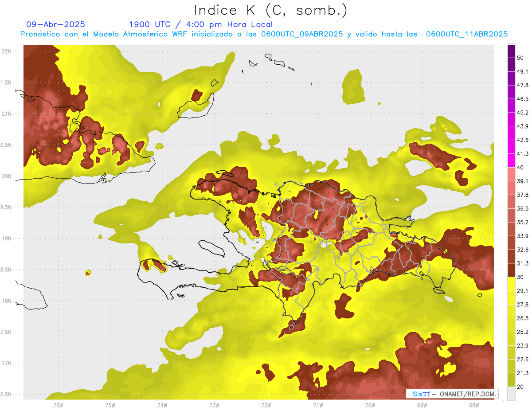Click the "41.3" color scale value

(x=523, y=154)
